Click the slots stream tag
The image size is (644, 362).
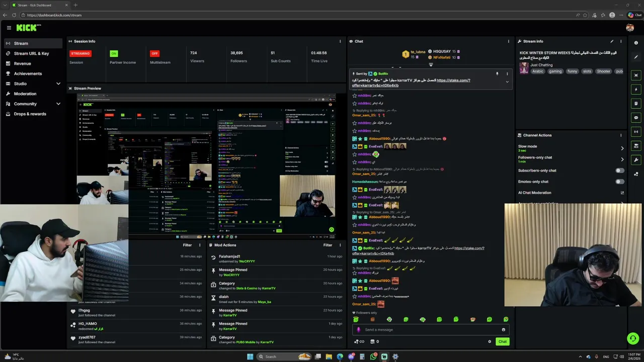(587, 71)
